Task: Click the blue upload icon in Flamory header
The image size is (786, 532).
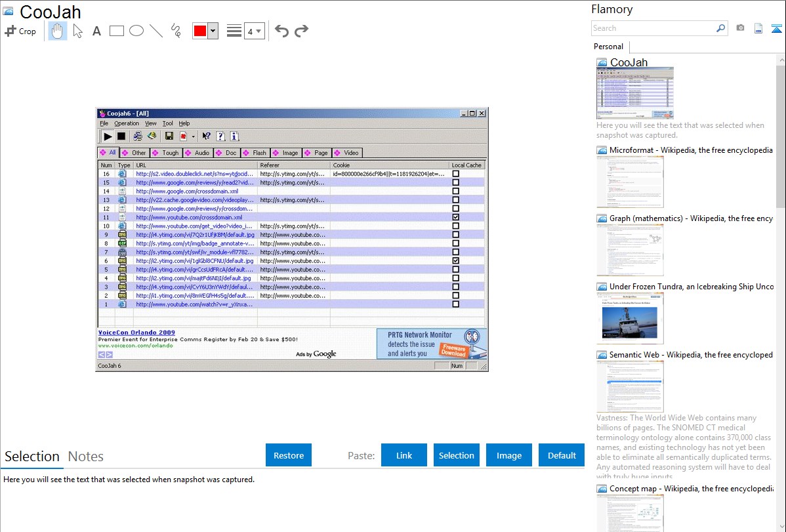Action: point(776,29)
